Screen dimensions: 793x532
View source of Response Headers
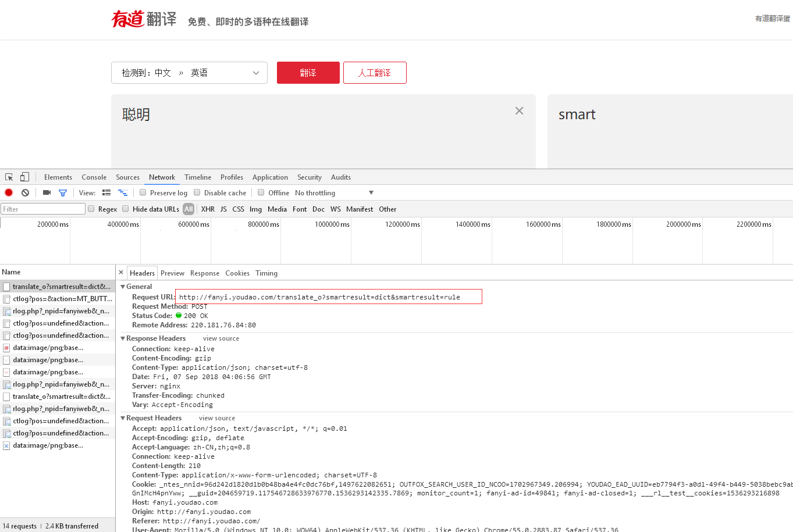coord(221,338)
